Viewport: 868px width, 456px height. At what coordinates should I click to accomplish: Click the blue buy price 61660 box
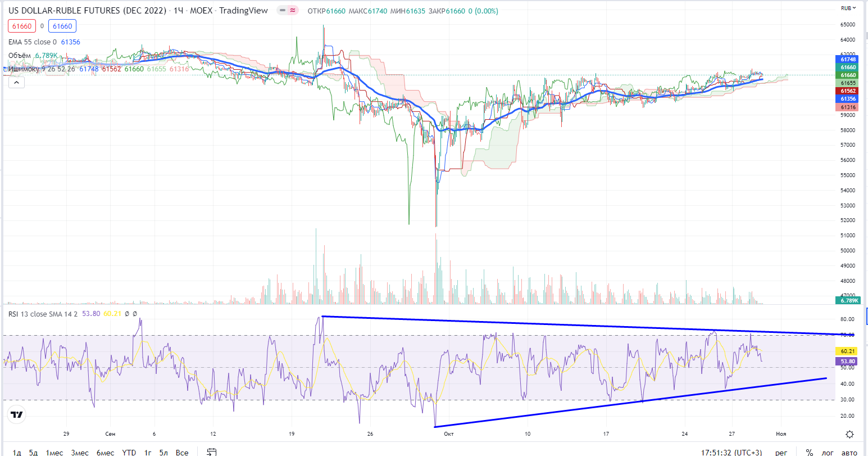click(62, 26)
